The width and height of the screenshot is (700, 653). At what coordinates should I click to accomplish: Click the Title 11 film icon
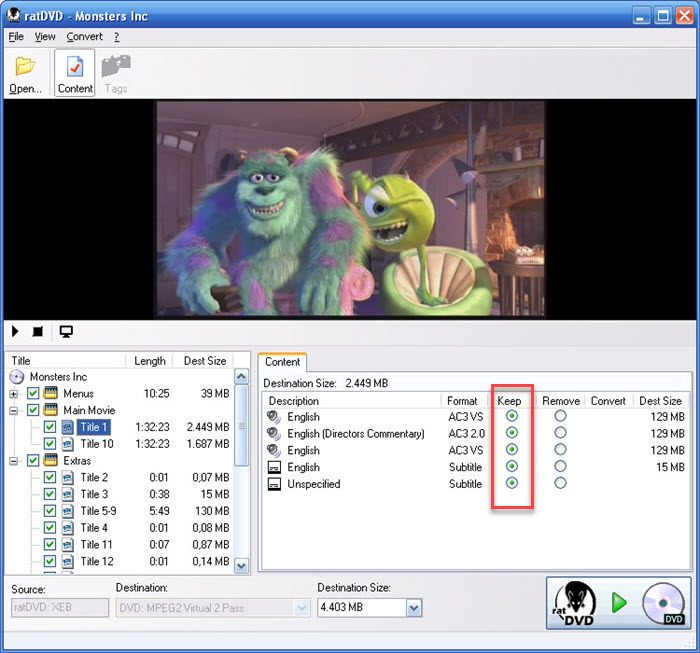click(67, 545)
